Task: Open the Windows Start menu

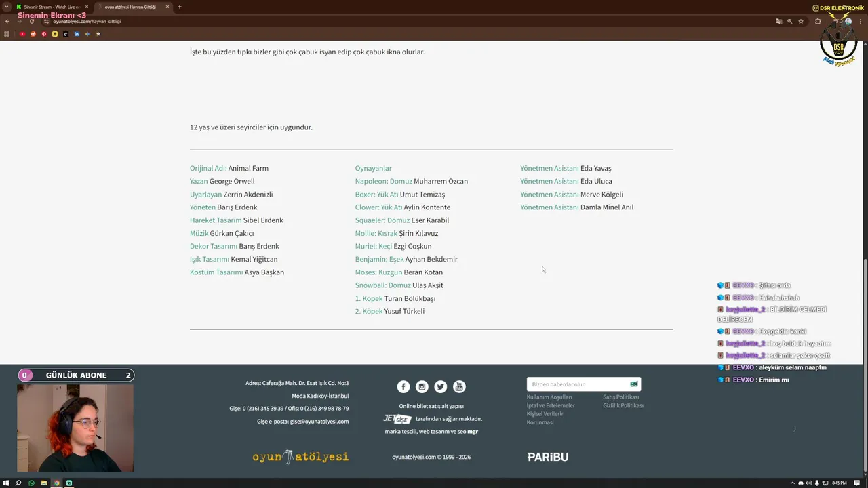Action: (6, 483)
